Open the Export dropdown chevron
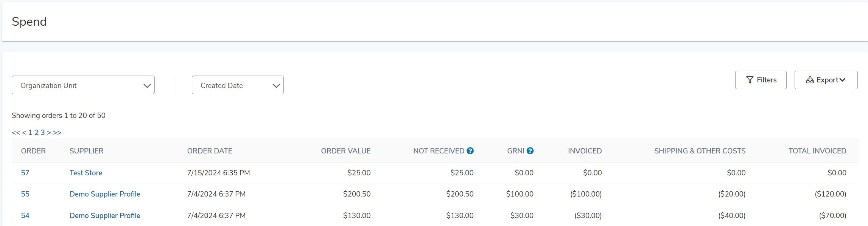868x226 pixels. coord(842,80)
